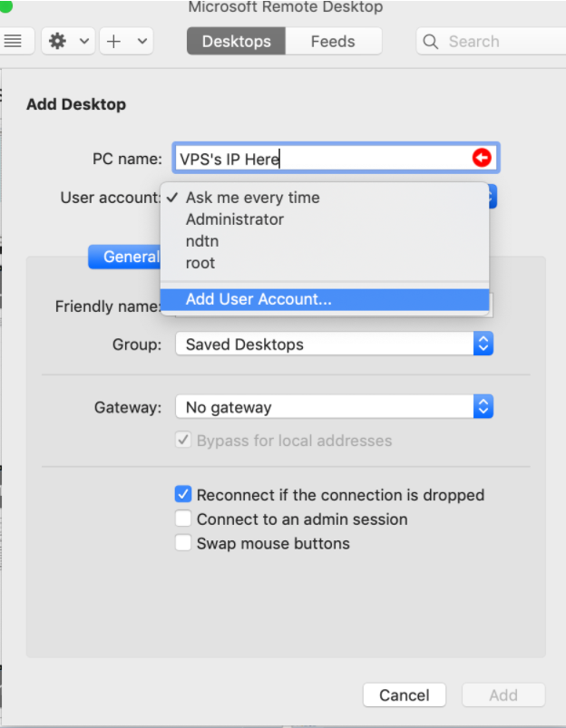Expand the chevron beside the gear icon
The width and height of the screenshot is (566, 728).
[x=83, y=42]
